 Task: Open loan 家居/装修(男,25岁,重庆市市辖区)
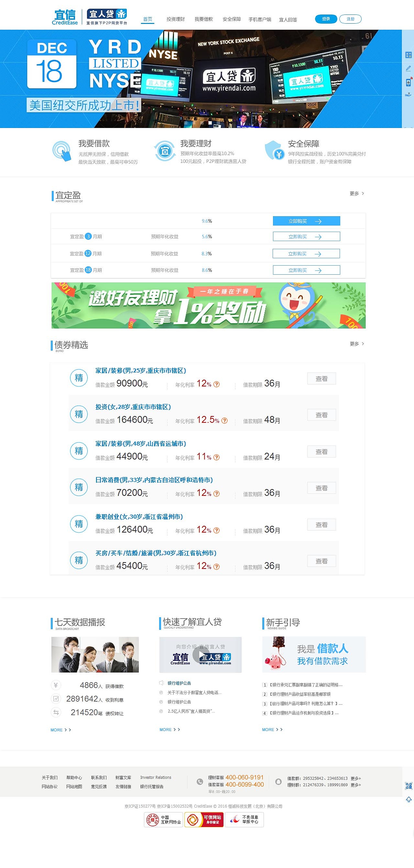141,371
